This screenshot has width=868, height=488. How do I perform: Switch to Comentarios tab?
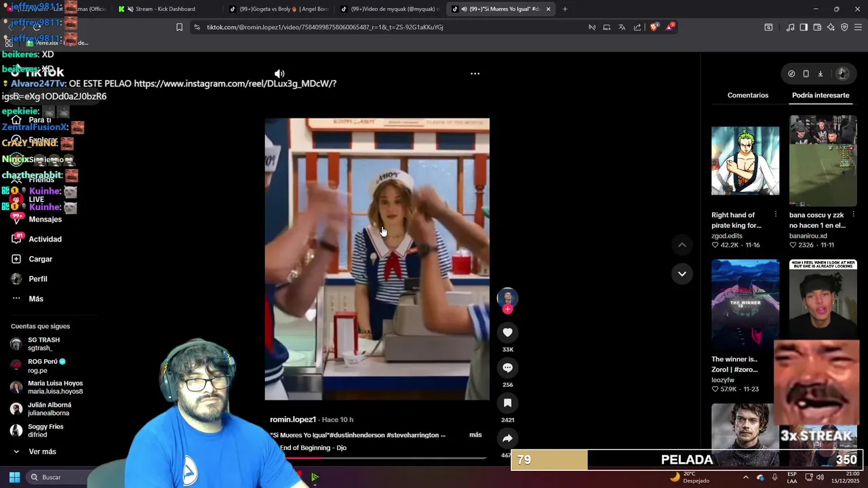[x=748, y=96]
